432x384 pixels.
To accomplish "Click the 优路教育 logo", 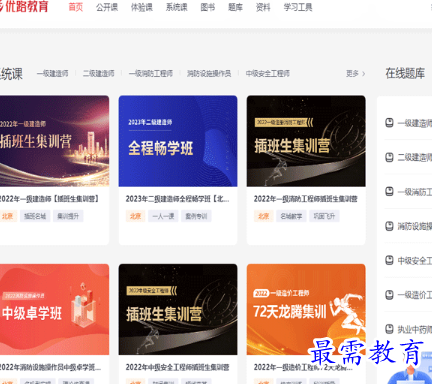I will point(24,6).
